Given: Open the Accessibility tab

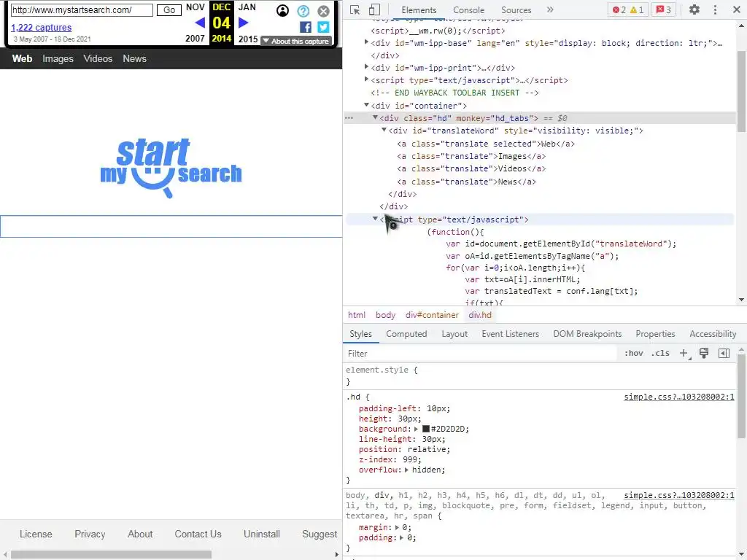Looking at the screenshot, I should click(x=713, y=334).
